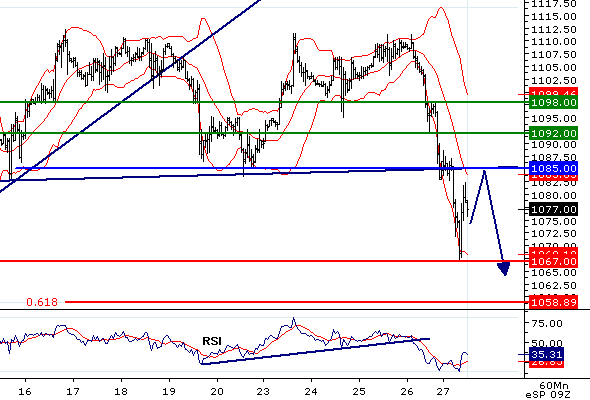Screen dimensions: 590x400
Task: Select the red 1067.00 price label
Action: (x=553, y=261)
